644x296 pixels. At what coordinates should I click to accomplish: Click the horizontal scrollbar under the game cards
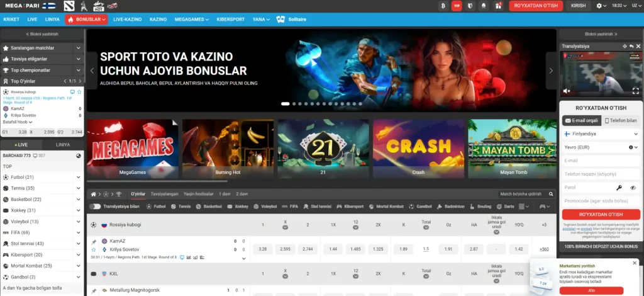(x=157, y=181)
